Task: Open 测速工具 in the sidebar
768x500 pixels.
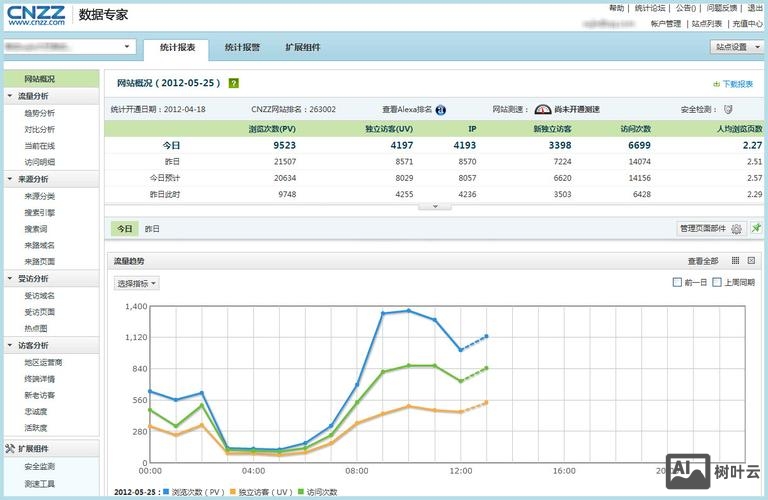Action: tap(40, 484)
